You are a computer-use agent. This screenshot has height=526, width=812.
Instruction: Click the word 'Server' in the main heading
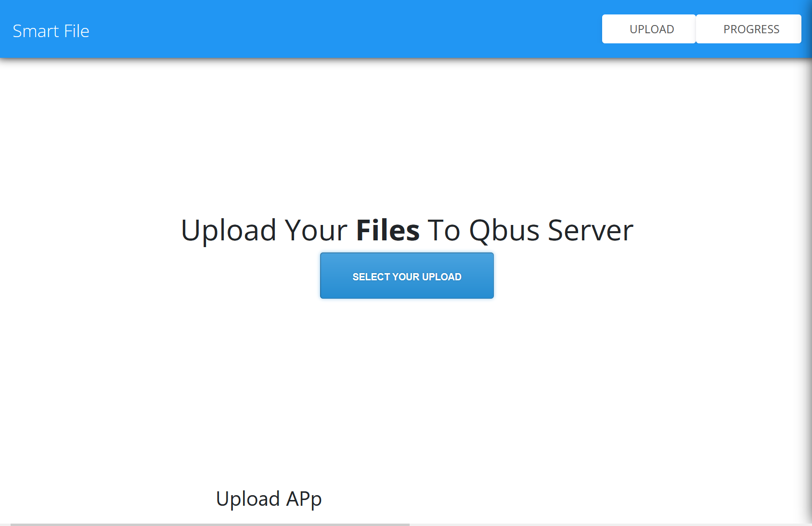591,230
